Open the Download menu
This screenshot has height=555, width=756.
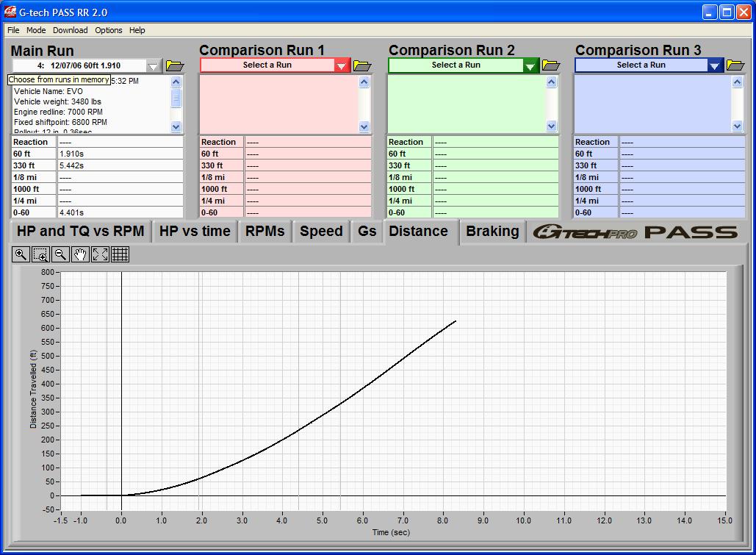(70, 30)
